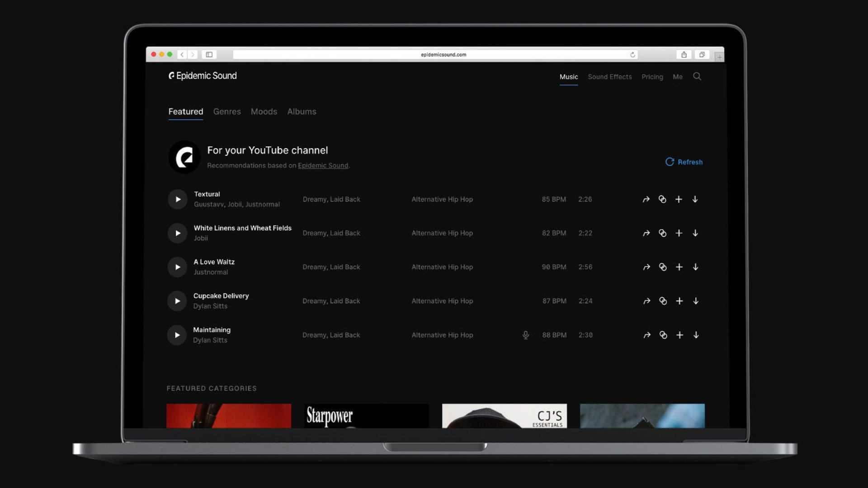This screenshot has height=488, width=868.
Task: Go back in the browser
Action: pyautogui.click(x=182, y=55)
